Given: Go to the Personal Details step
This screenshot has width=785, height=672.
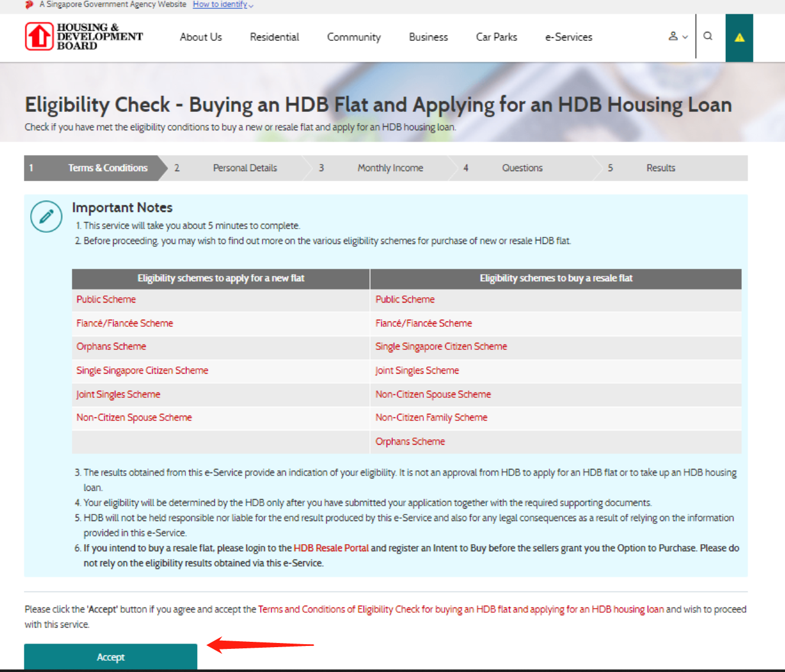Looking at the screenshot, I should tap(244, 168).
